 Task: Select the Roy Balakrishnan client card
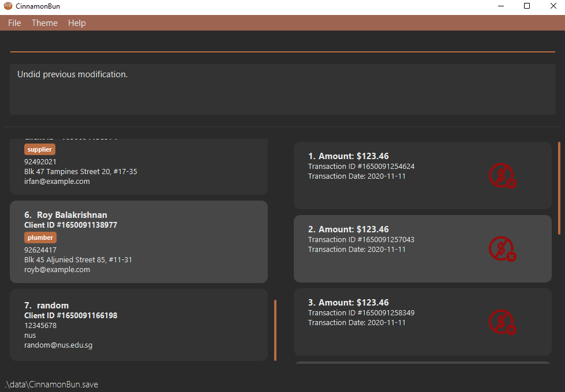139,242
